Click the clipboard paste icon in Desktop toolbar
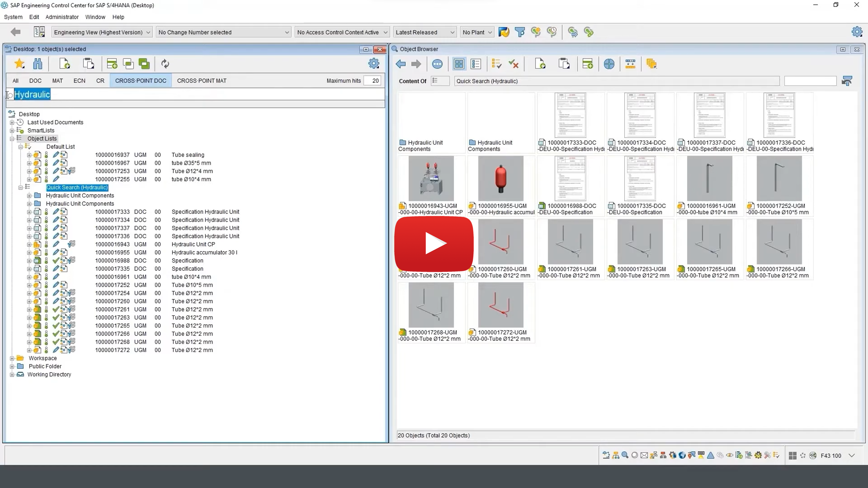The image size is (868, 488). [x=88, y=64]
